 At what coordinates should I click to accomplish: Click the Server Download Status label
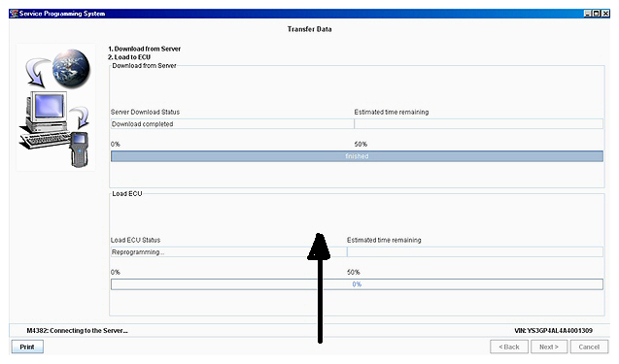click(x=146, y=112)
